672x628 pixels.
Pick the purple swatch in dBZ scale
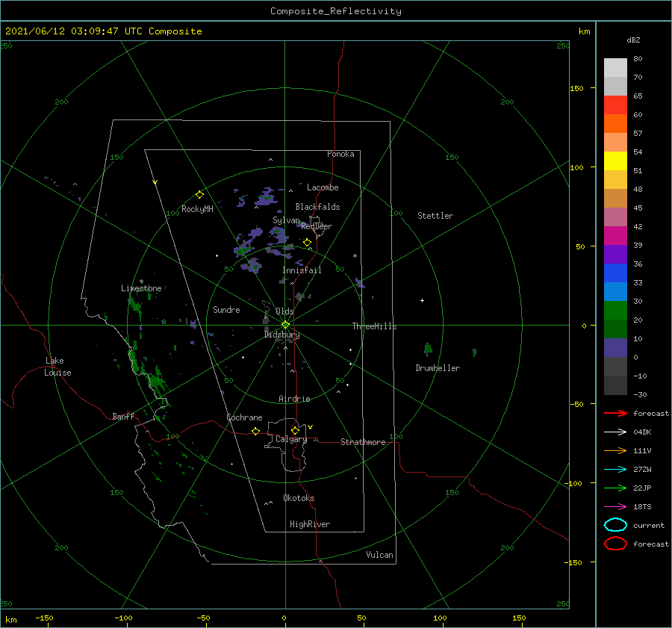[615, 254]
